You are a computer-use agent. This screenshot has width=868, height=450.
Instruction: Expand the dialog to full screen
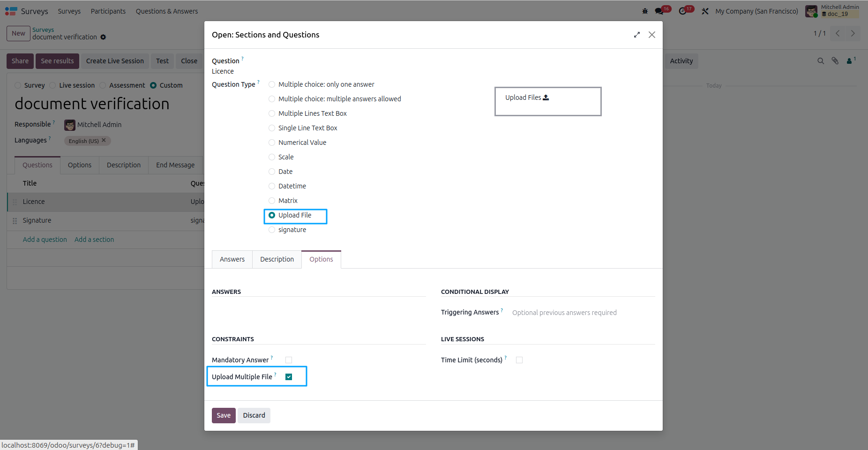pos(637,35)
